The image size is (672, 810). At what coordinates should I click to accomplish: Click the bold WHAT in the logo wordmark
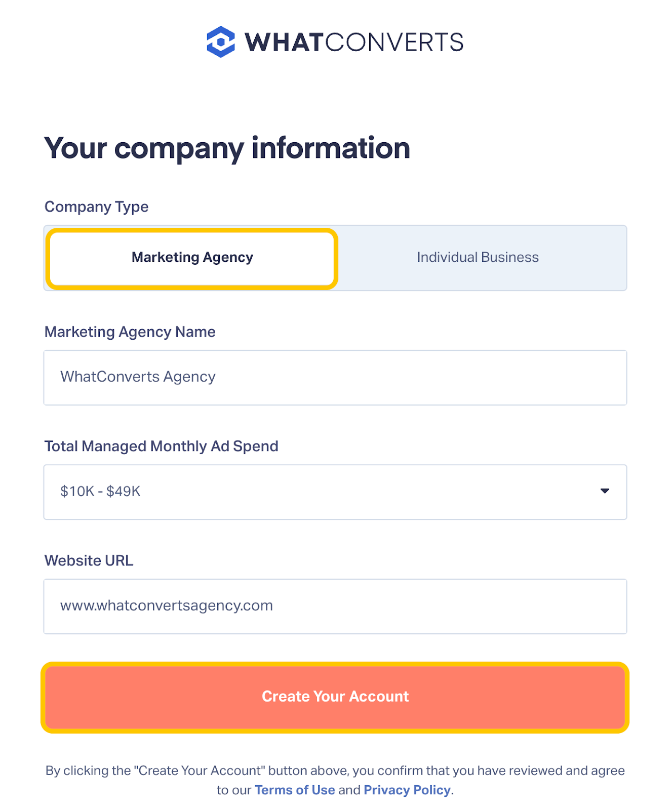284,43
